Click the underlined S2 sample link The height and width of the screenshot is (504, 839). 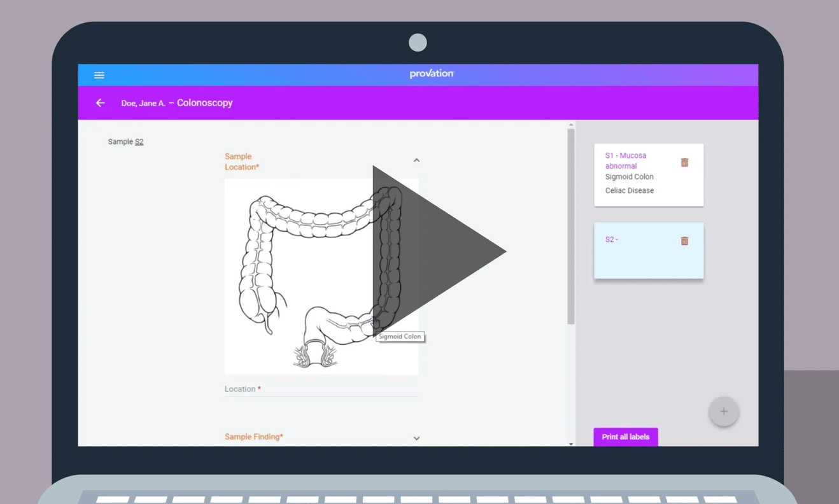tap(139, 142)
